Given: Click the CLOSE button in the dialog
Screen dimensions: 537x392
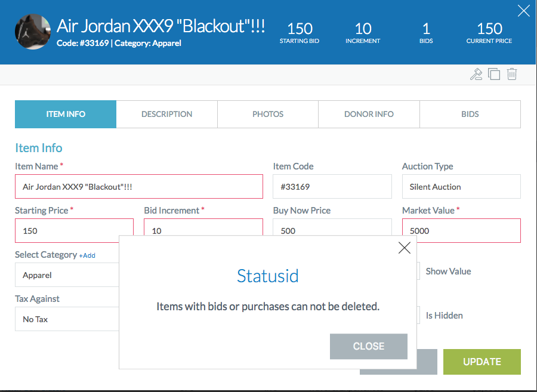Looking at the screenshot, I should 369,346.
